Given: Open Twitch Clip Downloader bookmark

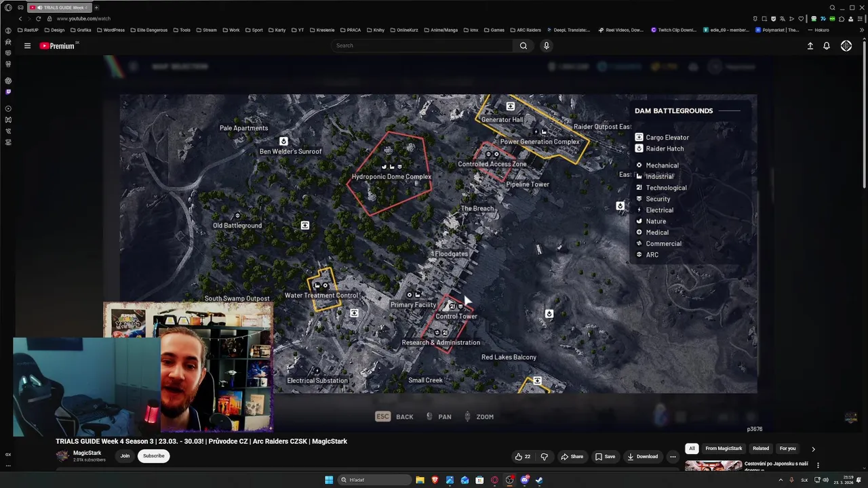Looking at the screenshot, I should tap(673, 30).
